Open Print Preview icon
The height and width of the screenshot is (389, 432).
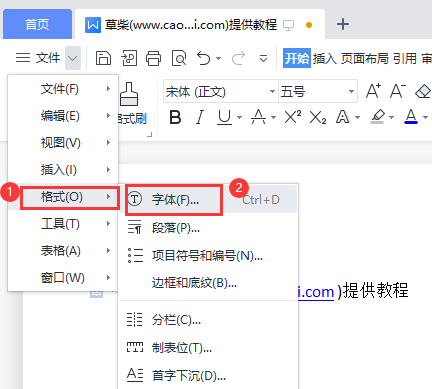point(179,59)
